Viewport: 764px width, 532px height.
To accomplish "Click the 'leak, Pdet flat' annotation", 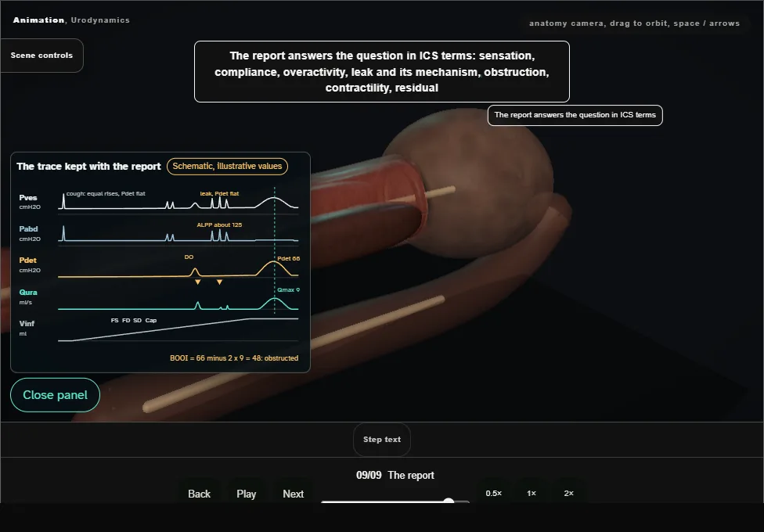I will (x=219, y=194).
